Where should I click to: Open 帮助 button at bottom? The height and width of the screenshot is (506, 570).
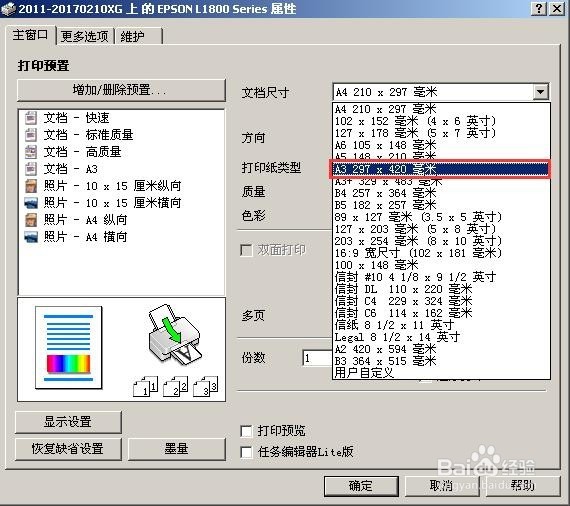(x=523, y=486)
